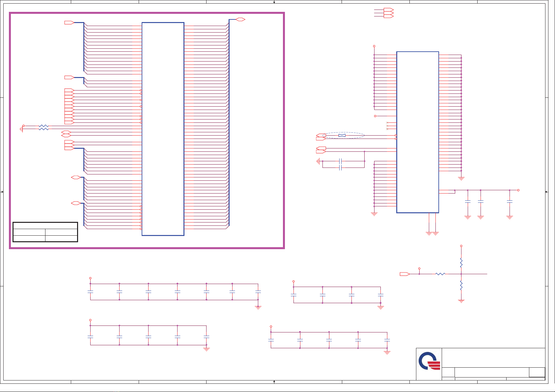This screenshot has width=555, height=392.
Task: Select the small black-bordered table inside magenta frame
Action: click(x=45, y=232)
